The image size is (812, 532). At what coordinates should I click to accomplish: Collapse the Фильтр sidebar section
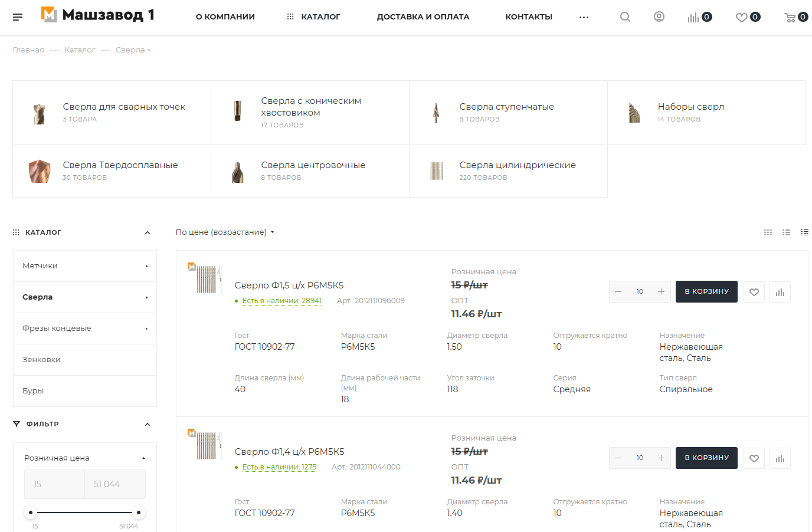[x=148, y=424]
